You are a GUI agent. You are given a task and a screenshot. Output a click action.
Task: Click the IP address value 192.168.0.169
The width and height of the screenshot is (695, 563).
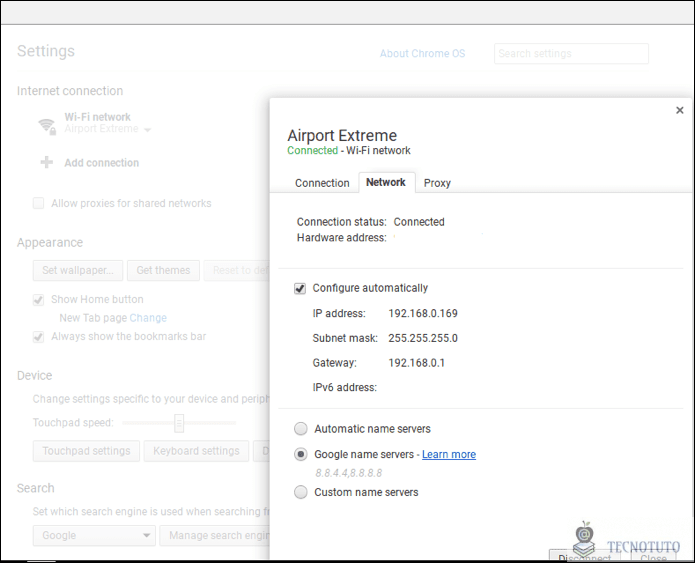point(423,313)
